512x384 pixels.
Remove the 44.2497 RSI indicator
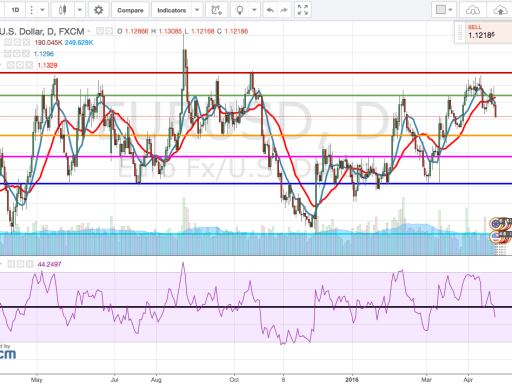(30, 264)
